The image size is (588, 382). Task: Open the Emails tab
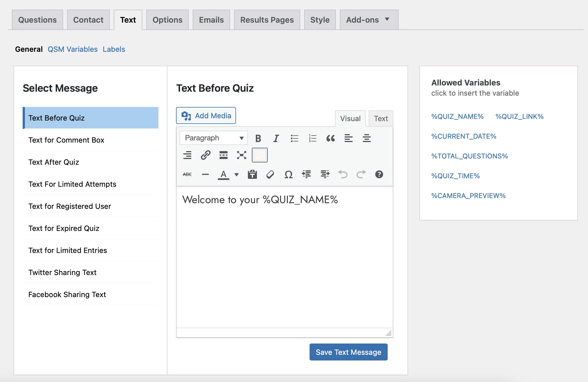point(211,20)
